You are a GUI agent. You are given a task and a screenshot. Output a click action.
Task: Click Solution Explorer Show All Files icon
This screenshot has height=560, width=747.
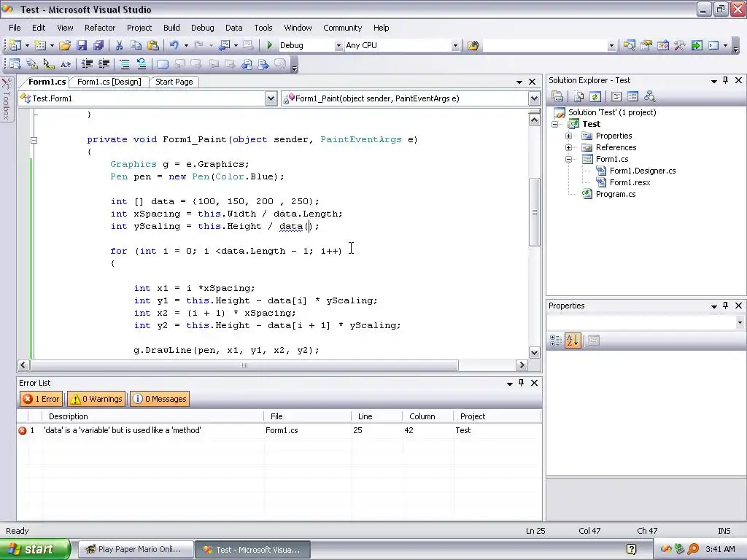578,97
